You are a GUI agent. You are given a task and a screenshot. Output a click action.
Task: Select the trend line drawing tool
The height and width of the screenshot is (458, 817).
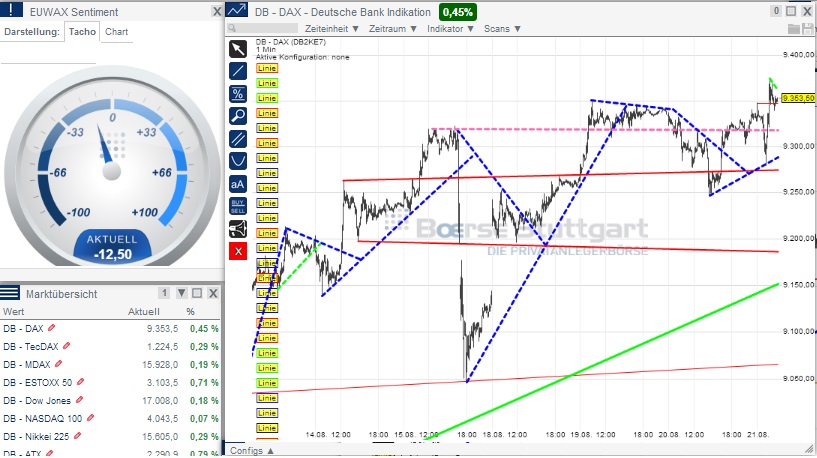(238, 71)
